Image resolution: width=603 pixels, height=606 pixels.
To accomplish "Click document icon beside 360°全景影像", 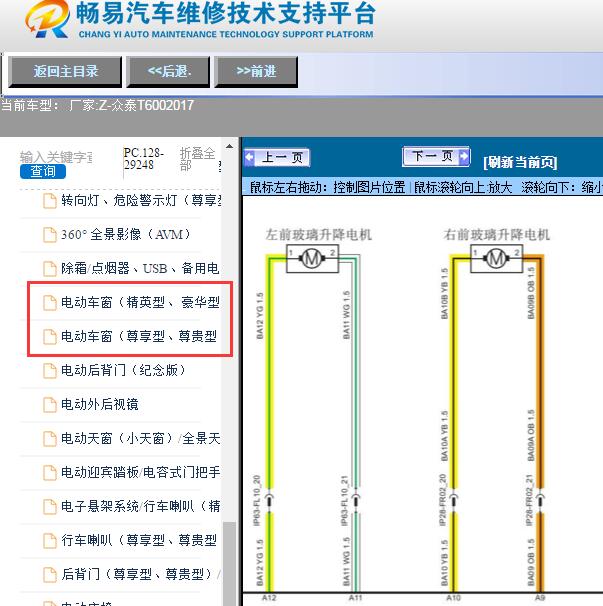I will pos(49,235).
